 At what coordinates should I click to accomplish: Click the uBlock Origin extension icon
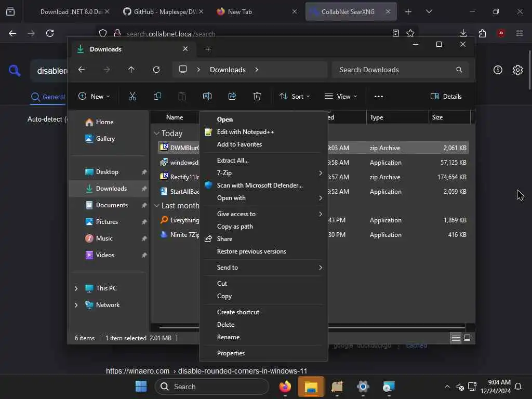pyautogui.click(x=501, y=33)
